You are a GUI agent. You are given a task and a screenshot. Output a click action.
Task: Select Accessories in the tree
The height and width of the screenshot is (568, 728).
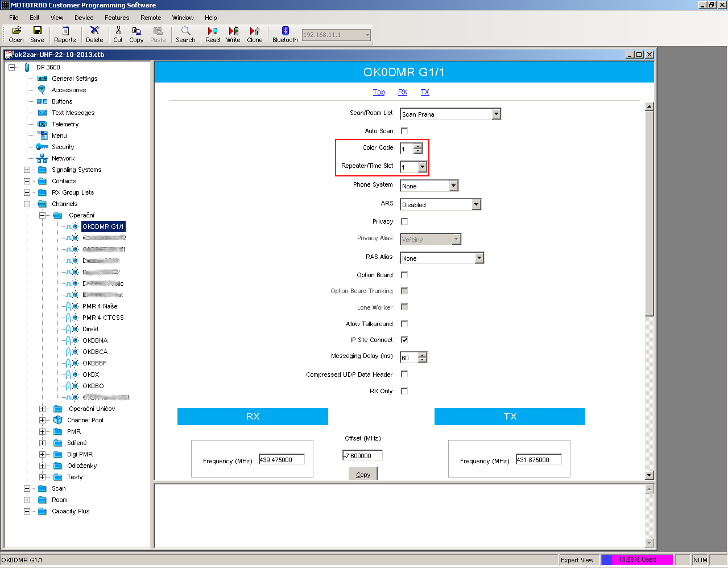click(x=68, y=90)
